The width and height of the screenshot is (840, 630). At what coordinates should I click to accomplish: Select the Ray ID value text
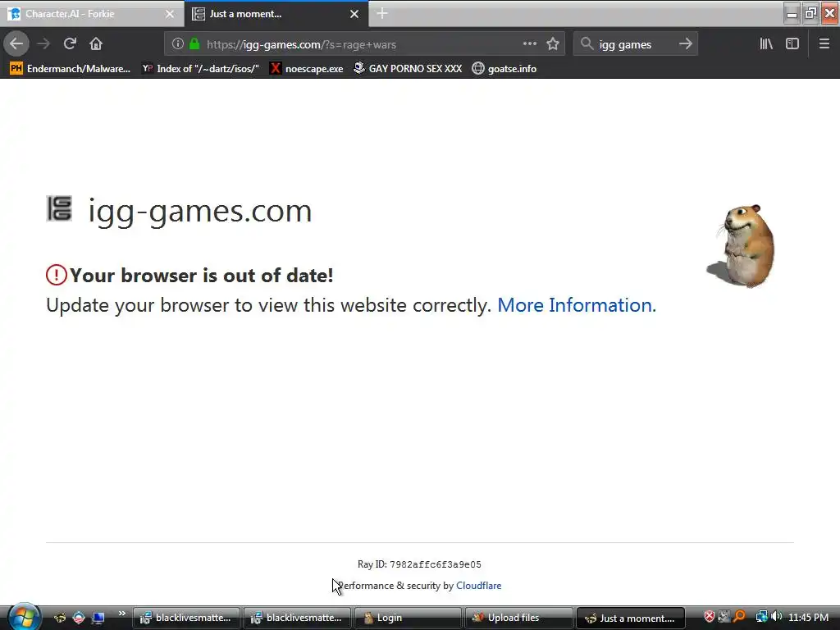435,564
